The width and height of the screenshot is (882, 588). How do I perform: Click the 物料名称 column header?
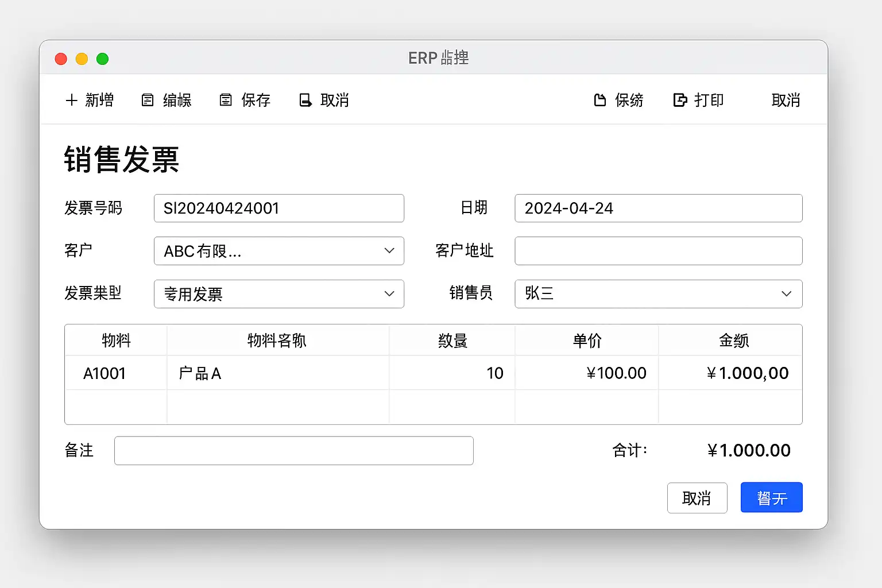(277, 341)
